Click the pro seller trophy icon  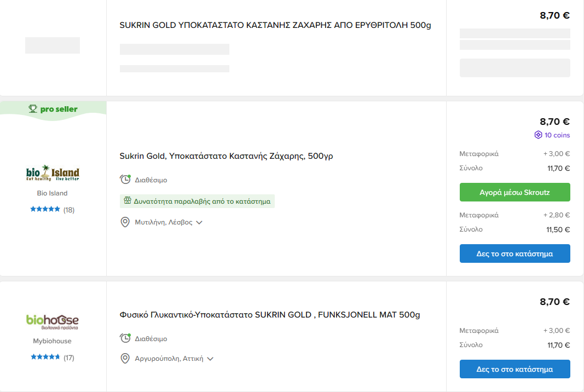click(x=33, y=109)
